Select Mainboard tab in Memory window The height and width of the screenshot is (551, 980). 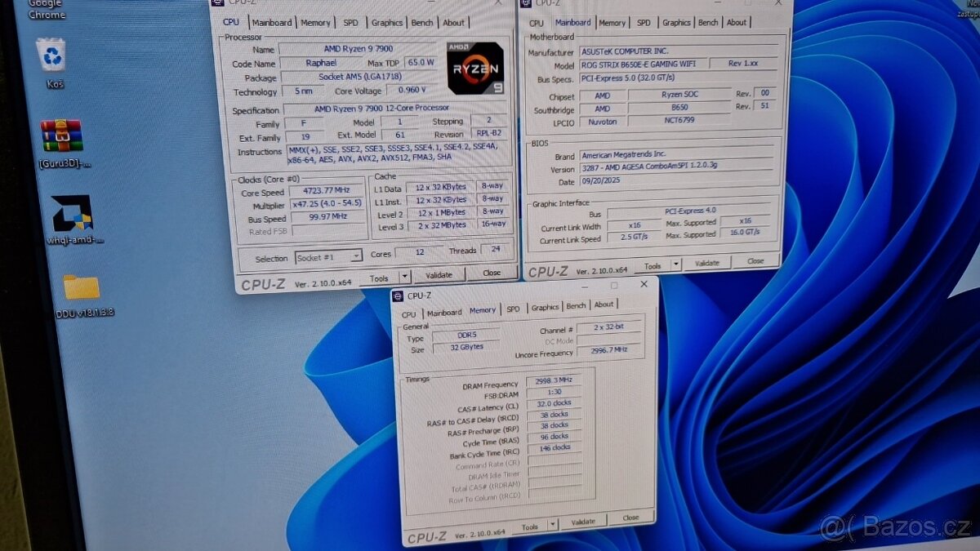[444, 313]
